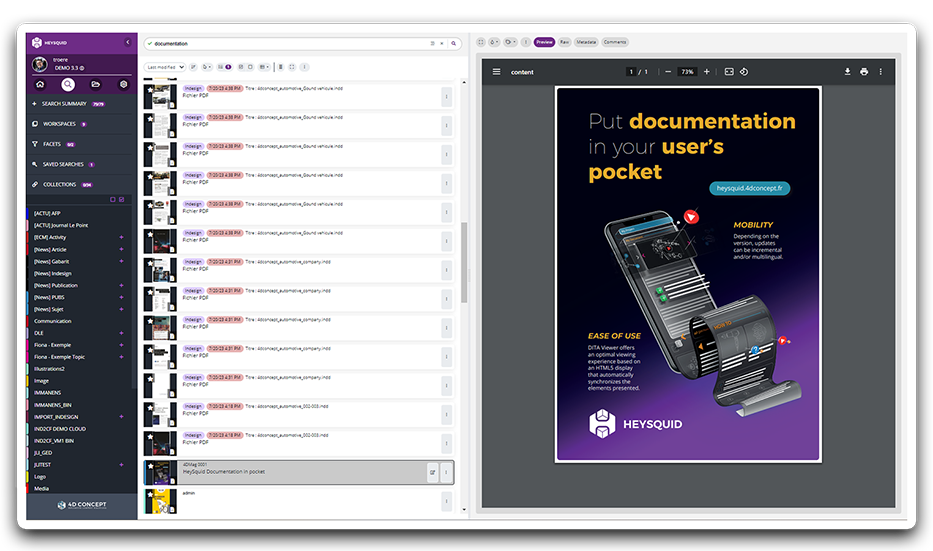Screen dimensions: 933x551
Task: Expand the IMPORT_INDESIGN collection
Action: tap(121, 417)
